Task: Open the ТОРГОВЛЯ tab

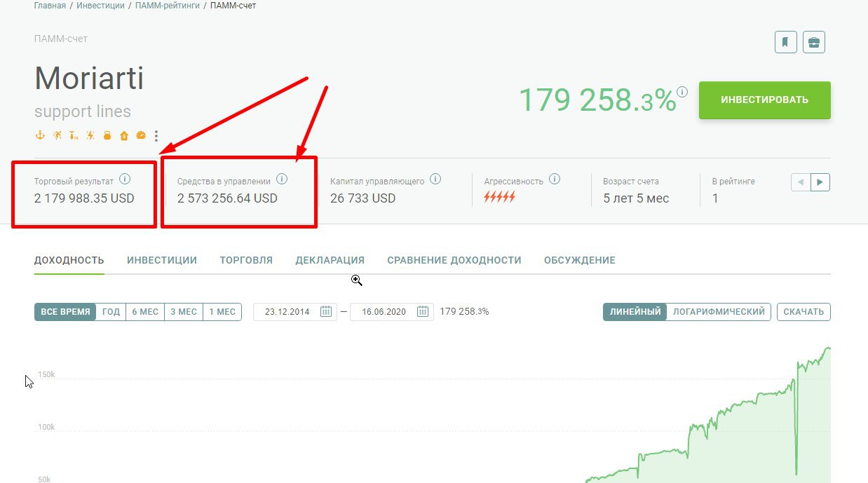Action: click(246, 260)
